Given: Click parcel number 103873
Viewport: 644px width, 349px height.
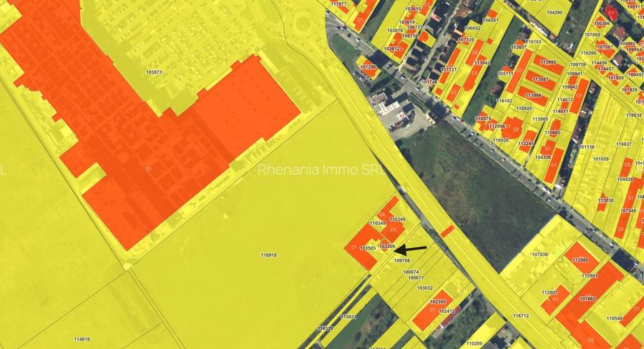Looking at the screenshot, I should click(154, 72).
